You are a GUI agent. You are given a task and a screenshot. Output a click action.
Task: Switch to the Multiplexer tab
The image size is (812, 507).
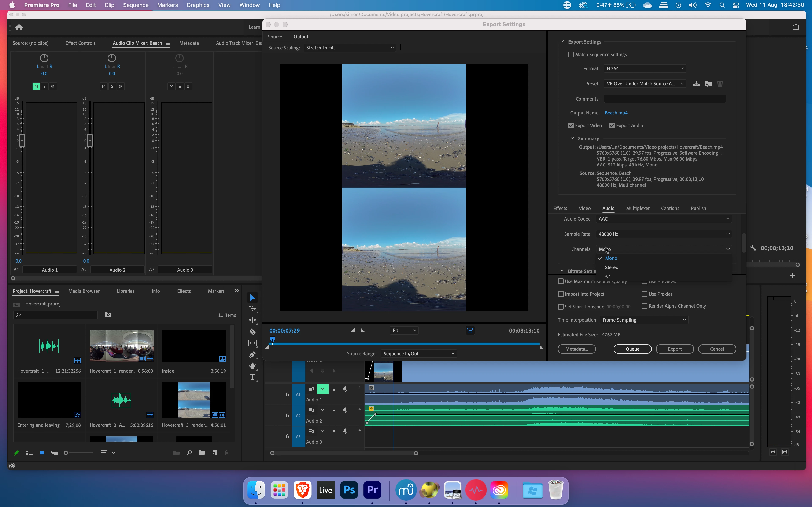pos(638,208)
